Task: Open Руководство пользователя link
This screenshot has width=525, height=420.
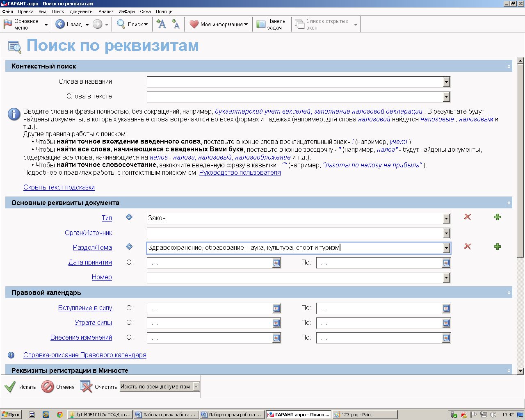Action: coord(240,173)
